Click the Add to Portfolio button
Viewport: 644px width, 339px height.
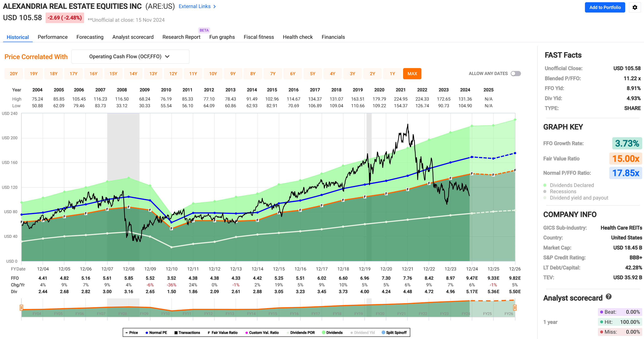point(605,8)
